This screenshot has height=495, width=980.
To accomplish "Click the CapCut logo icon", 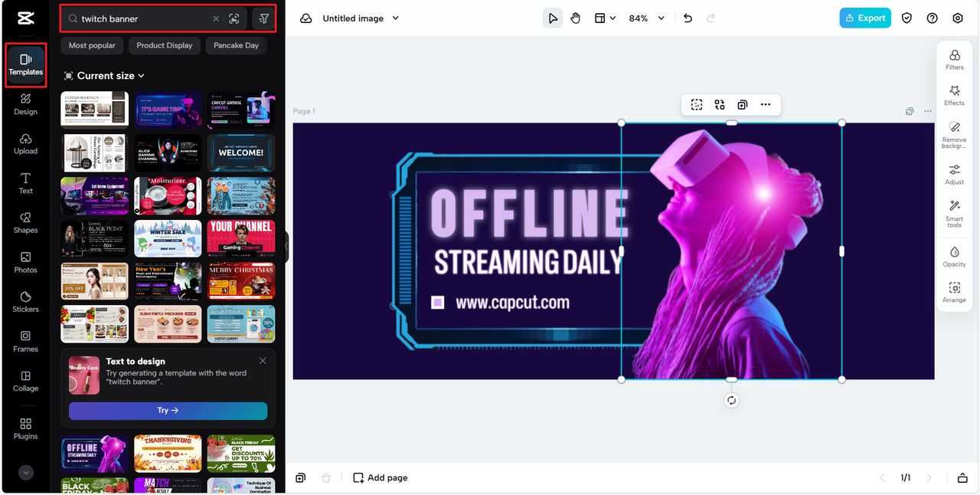I will click(26, 18).
